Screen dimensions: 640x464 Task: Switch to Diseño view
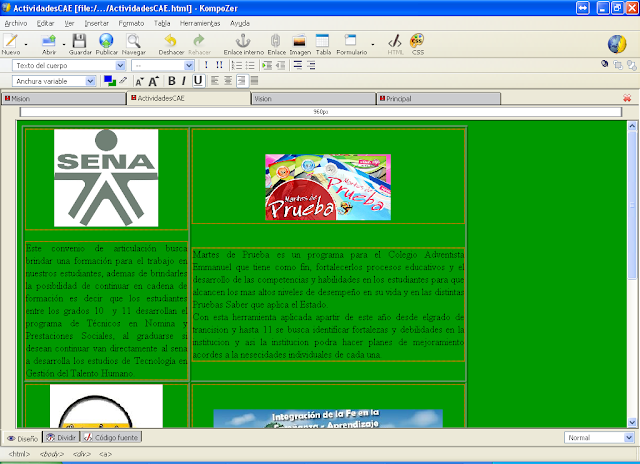click(22, 438)
